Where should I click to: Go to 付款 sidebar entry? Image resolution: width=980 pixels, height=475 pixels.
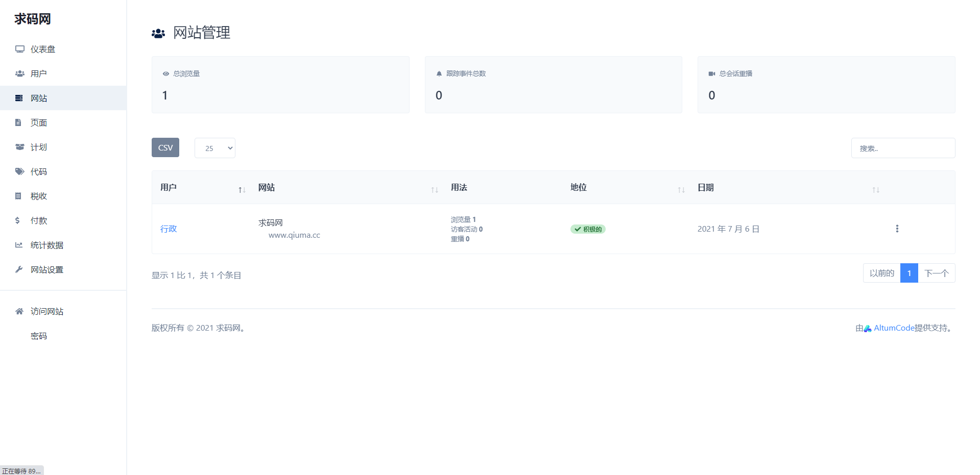coord(63,220)
